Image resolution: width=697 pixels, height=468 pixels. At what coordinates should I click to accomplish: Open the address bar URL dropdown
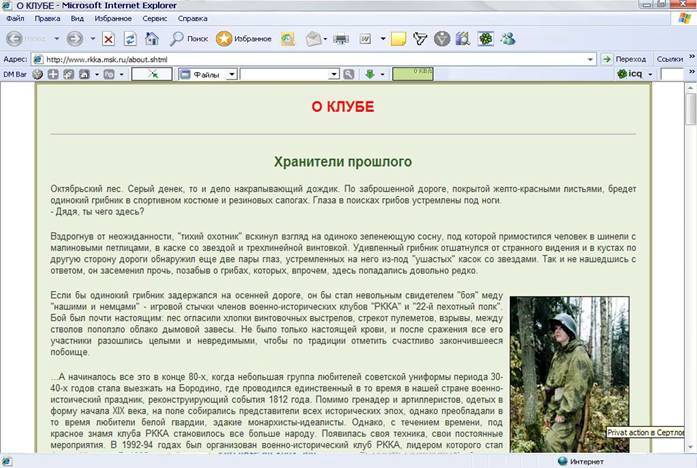(590, 59)
